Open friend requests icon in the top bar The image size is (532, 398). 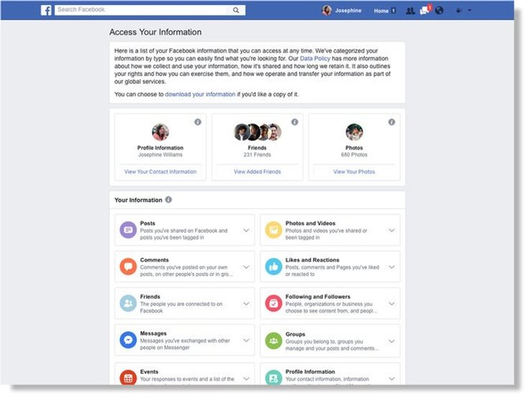(411, 11)
